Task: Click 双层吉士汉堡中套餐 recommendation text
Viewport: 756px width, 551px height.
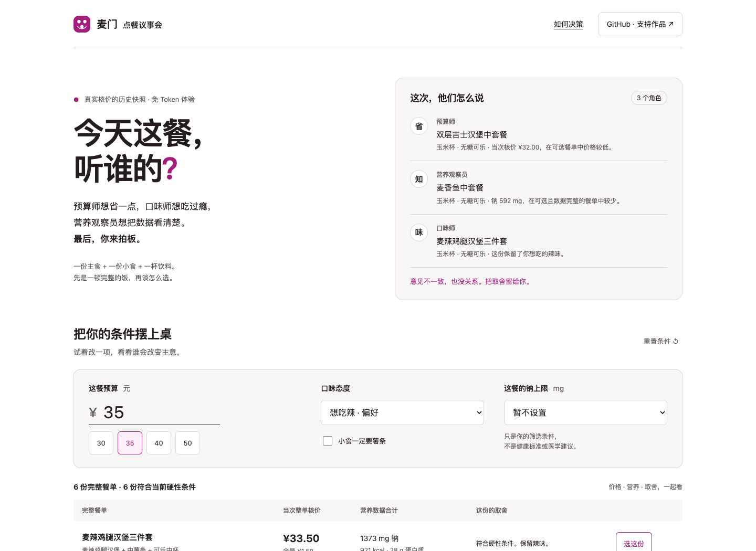Action: click(x=471, y=135)
